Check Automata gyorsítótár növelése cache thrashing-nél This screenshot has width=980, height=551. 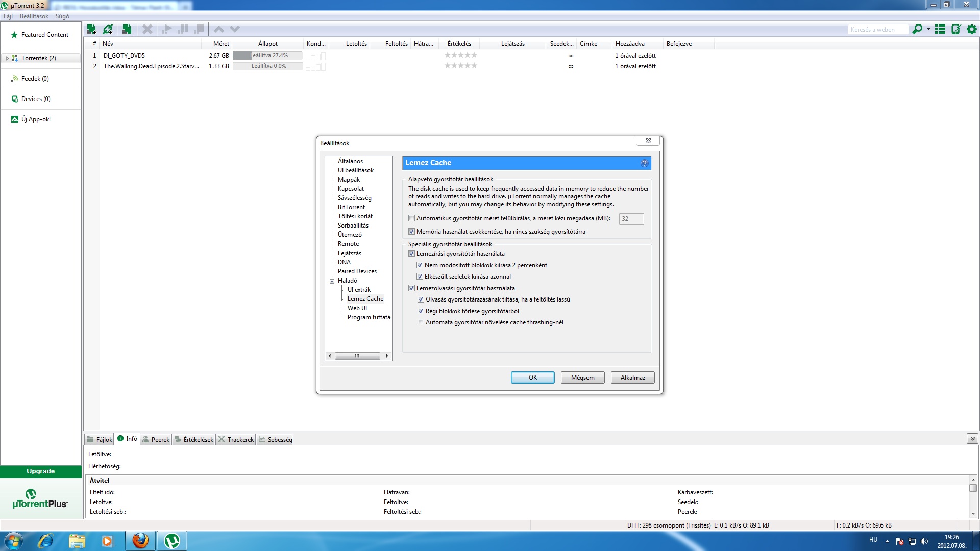(x=421, y=322)
